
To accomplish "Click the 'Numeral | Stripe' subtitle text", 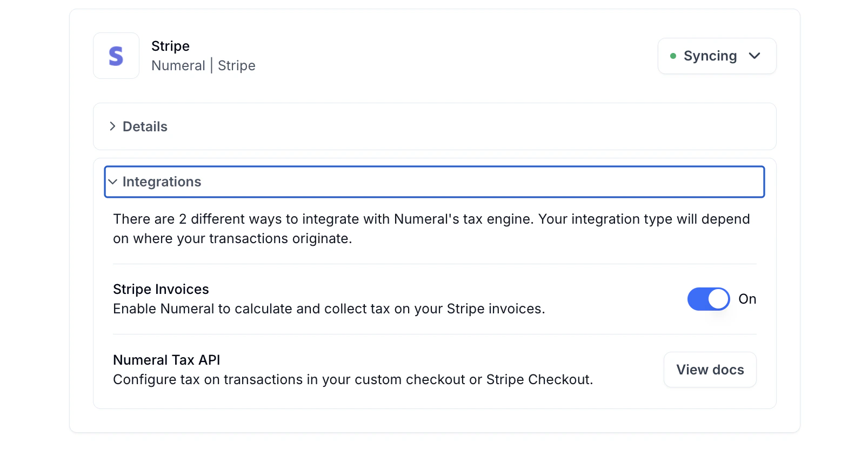I will (x=203, y=65).
